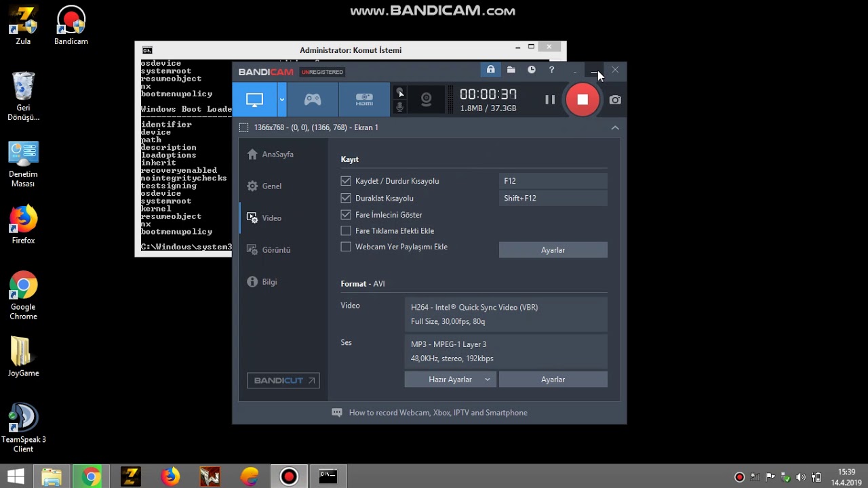Image resolution: width=868 pixels, height=488 pixels.
Task: Click Bandicam recording icon in system tray
Action: point(740,477)
